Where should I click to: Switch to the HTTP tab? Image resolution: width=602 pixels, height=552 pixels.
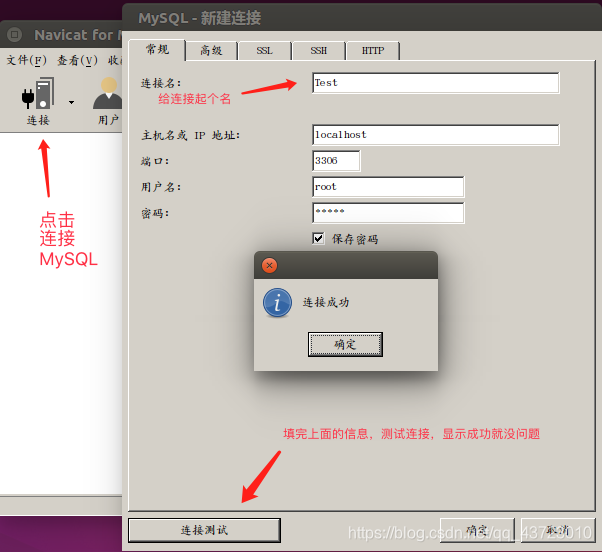[373, 51]
